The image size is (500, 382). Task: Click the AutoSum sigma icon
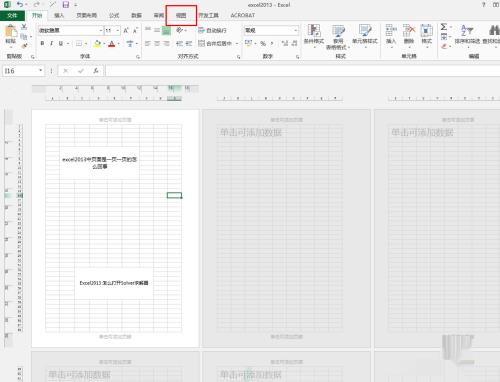(444, 27)
